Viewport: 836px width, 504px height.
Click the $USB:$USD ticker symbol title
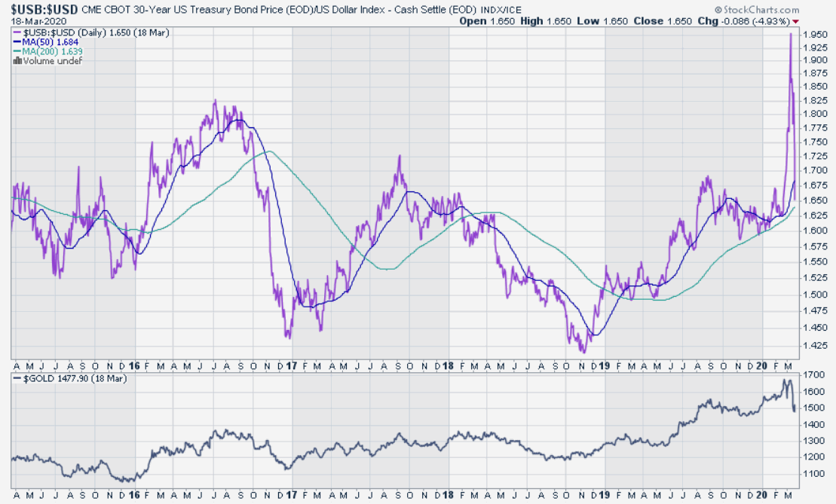click(x=44, y=9)
